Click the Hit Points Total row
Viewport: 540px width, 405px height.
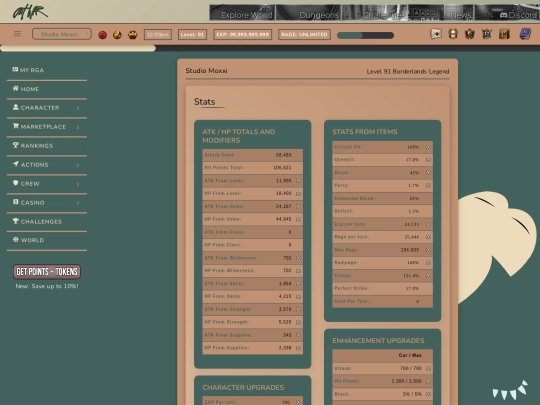(x=252, y=168)
